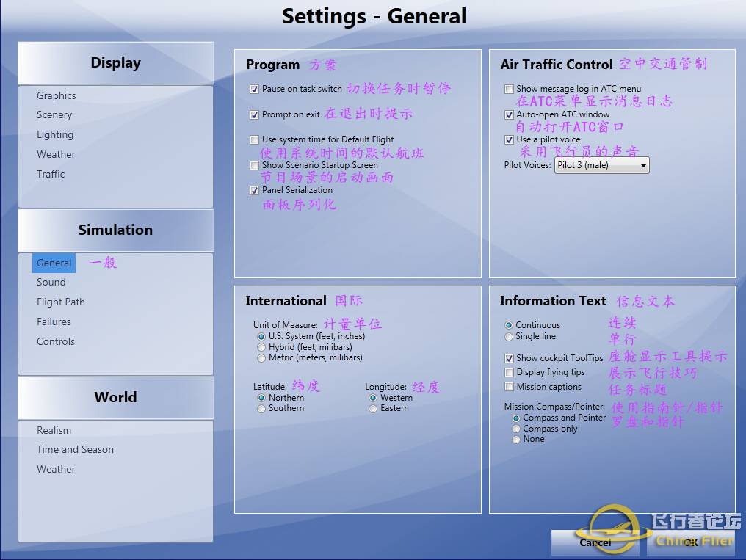Open Traffic settings page
Image resolution: width=746 pixels, height=560 pixels.
[x=51, y=174]
